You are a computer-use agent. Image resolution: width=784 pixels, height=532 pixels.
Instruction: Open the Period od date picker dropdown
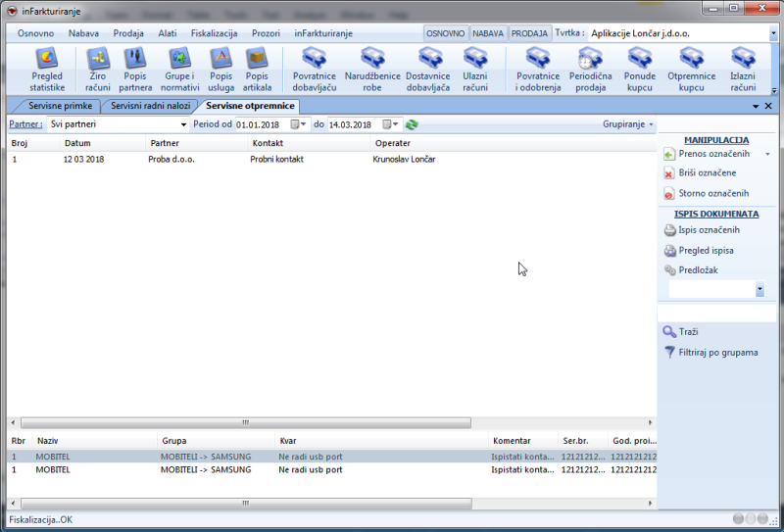(303, 124)
